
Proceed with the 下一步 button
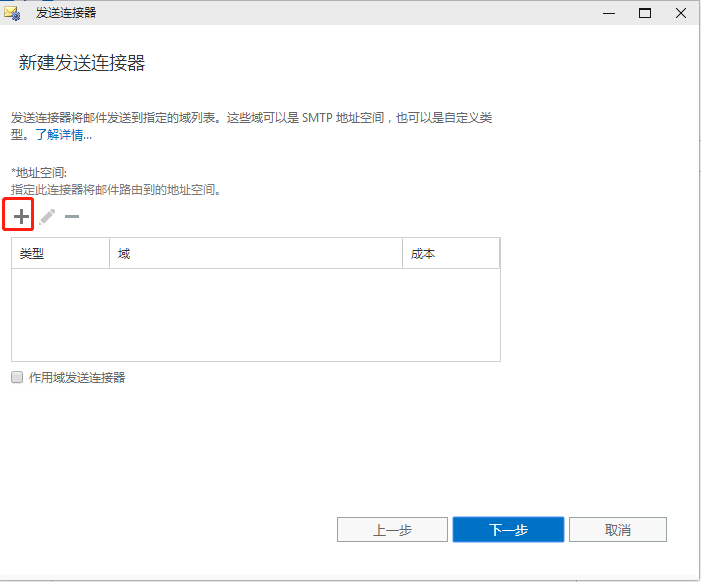tap(508, 530)
